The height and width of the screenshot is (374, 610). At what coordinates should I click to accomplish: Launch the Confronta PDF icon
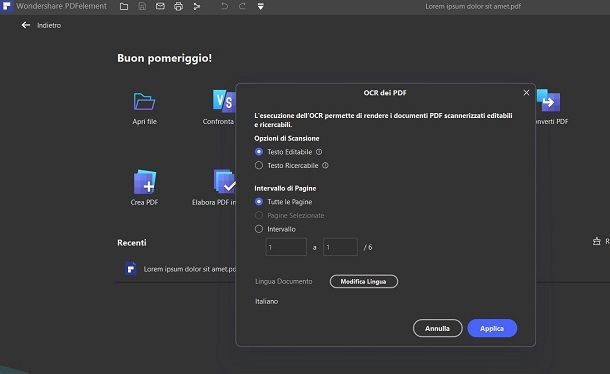[x=224, y=101]
